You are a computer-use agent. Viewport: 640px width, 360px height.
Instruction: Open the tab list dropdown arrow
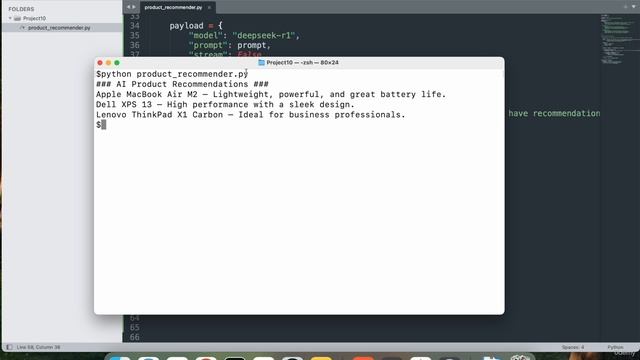(x=633, y=7)
